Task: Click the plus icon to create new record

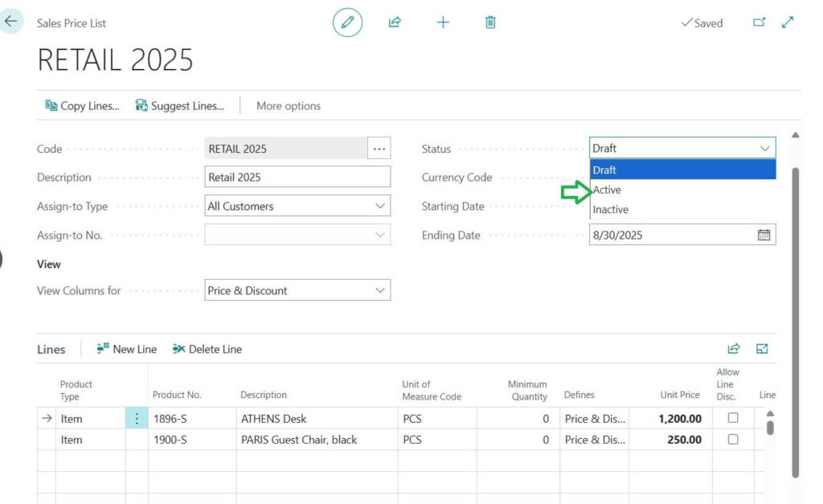Action: (x=443, y=23)
